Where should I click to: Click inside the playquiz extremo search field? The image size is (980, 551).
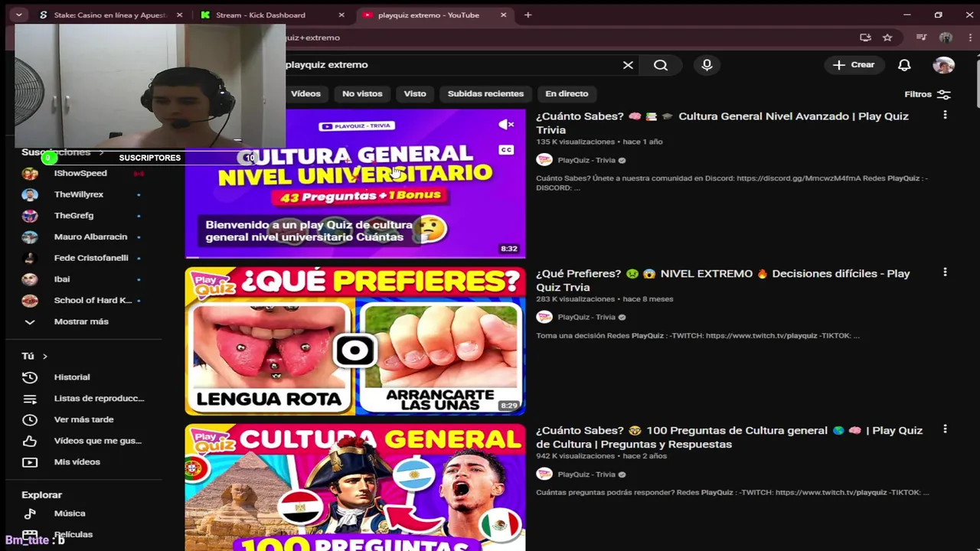[452, 65]
